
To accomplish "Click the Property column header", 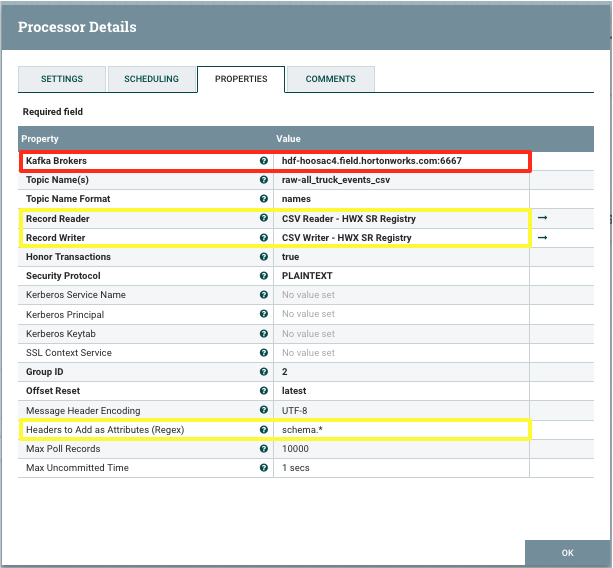I will [40, 139].
